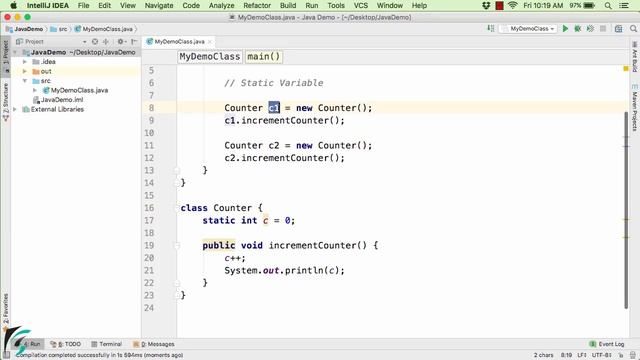This screenshot has width=640, height=360.
Task: Run MyDemoClass with the green play icon
Action: (x=565, y=29)
